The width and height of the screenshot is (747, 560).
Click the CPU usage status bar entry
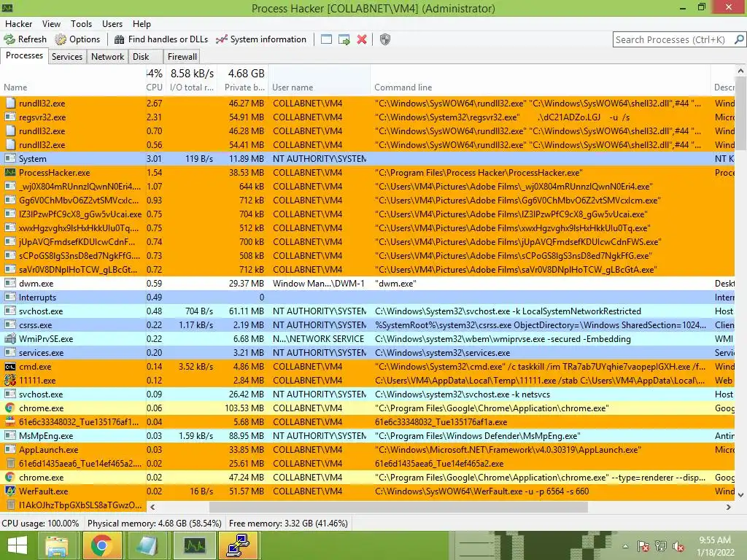(41, 524)
